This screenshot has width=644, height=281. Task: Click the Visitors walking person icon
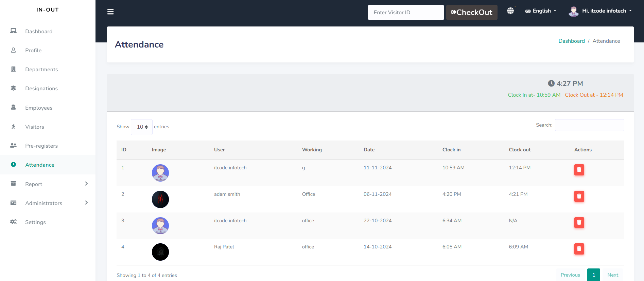(x=13, y=127)
